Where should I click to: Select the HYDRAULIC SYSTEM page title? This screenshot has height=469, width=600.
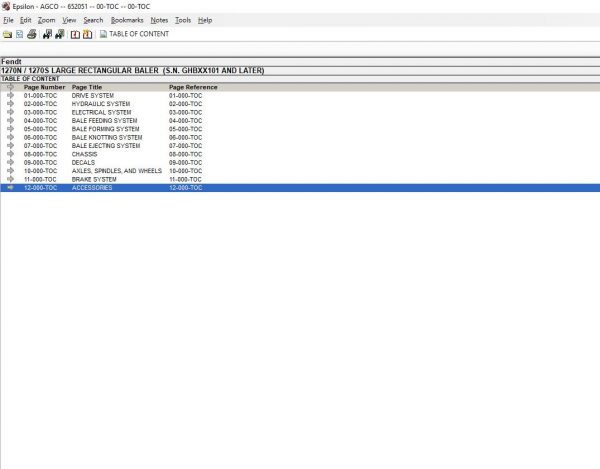coord(101,104)
